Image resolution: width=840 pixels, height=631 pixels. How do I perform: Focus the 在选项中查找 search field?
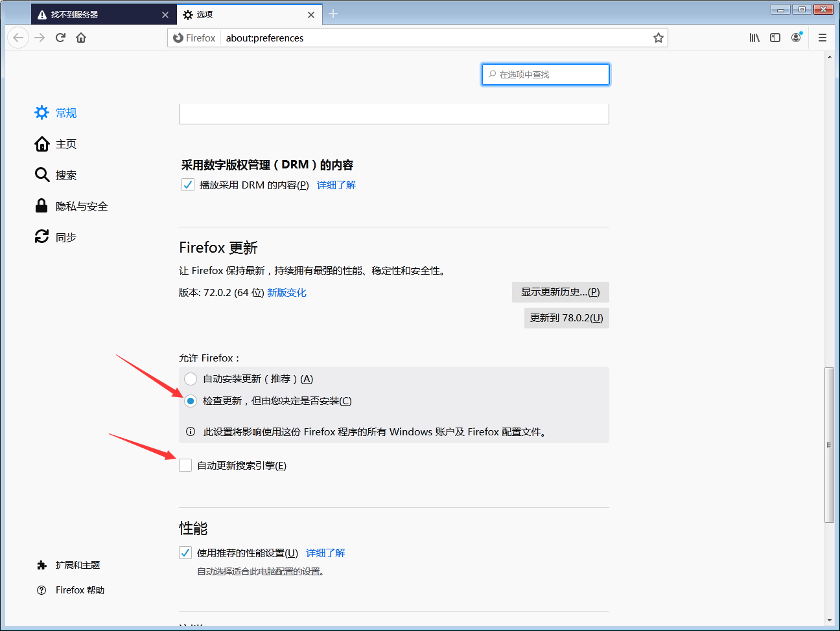[546, 75]
